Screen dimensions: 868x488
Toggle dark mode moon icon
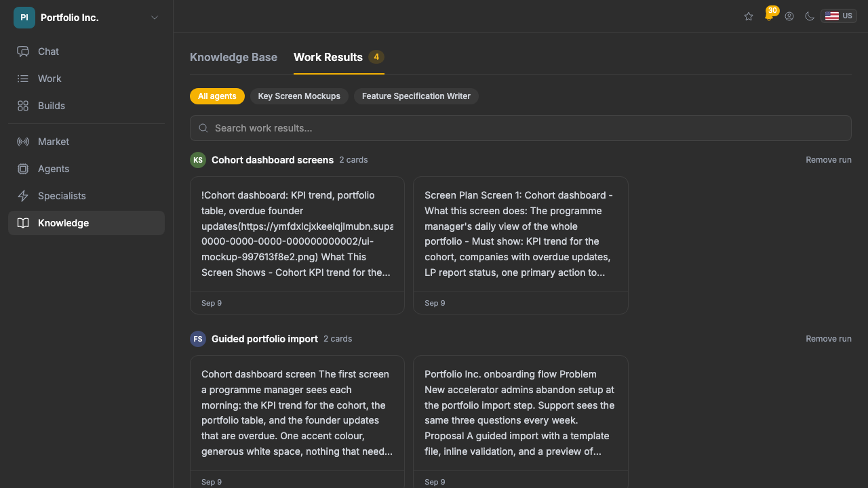pyautogui.click(x=810, y=16)
